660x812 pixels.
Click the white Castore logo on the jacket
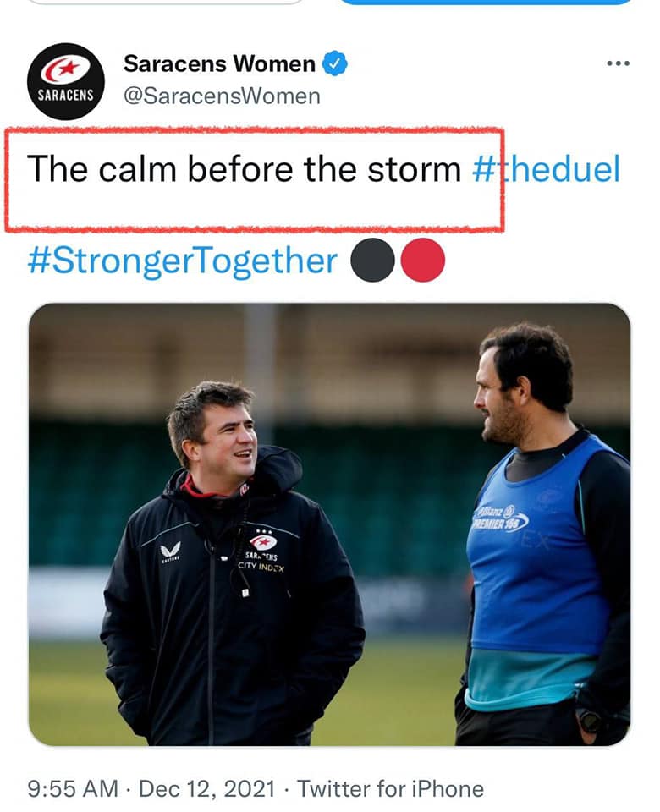[x=170, y=551]
